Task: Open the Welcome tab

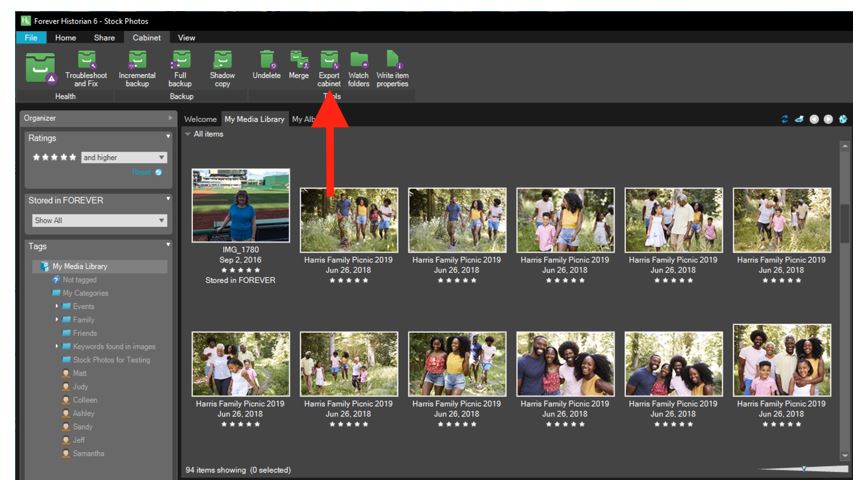Action: 200,119
